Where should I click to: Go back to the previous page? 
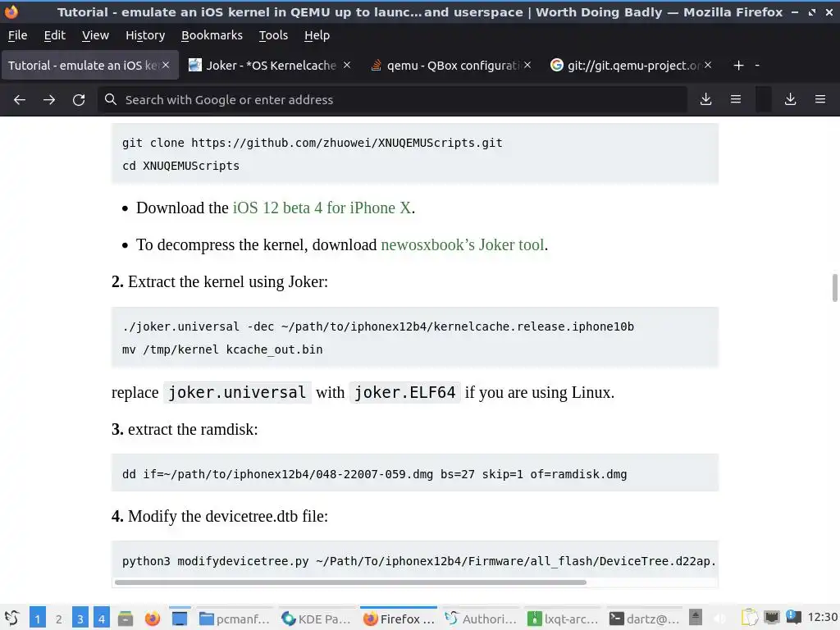click(20, 99)
